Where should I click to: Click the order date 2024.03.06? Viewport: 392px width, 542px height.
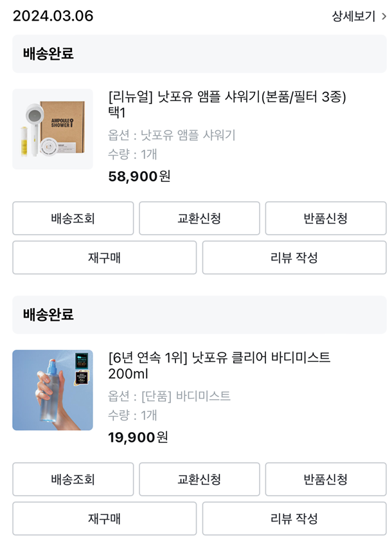pos(53,16)
